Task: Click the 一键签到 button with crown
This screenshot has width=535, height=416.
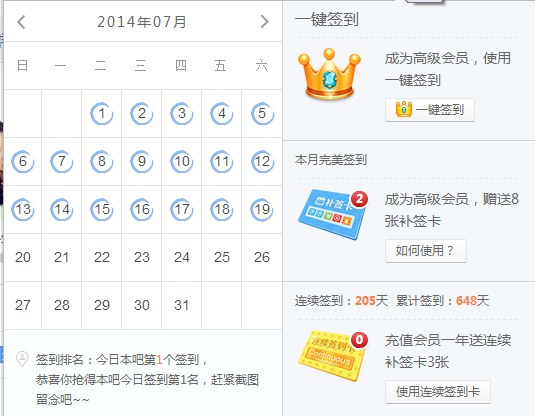Action: [x=430, y=110]
